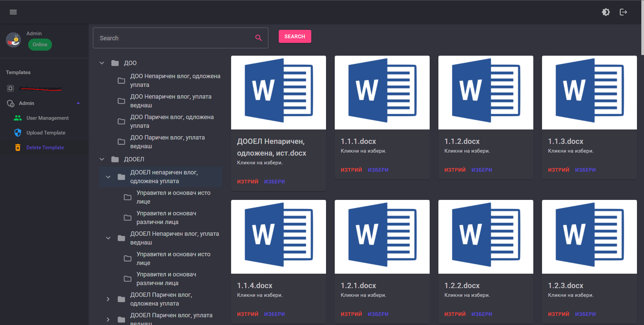Click the User Management people icon

tap(18, 118)
